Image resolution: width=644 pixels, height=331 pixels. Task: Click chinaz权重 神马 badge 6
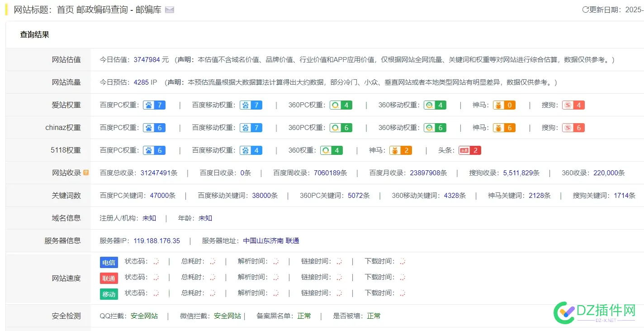(504, 128)
